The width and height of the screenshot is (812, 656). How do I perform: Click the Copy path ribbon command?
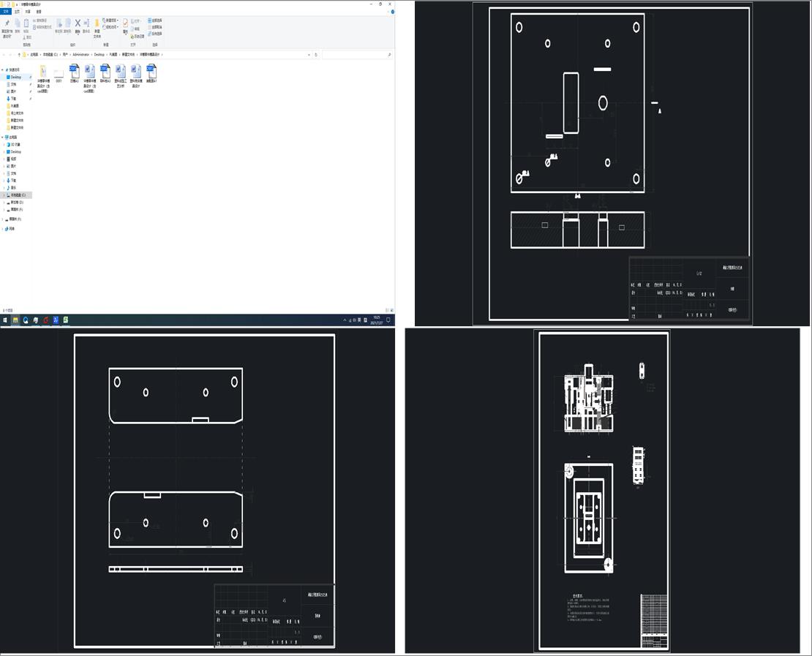point(40,20)
